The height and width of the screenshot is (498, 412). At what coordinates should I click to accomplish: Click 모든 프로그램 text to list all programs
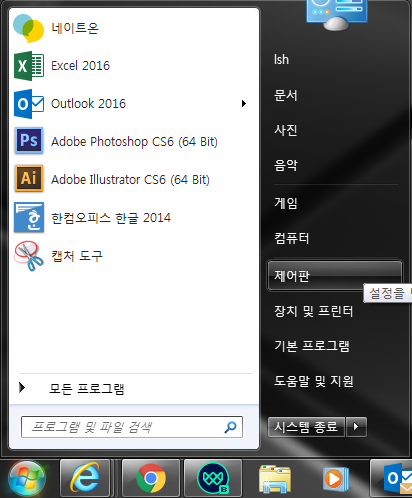pyautogui.click(x=87, y=389)
